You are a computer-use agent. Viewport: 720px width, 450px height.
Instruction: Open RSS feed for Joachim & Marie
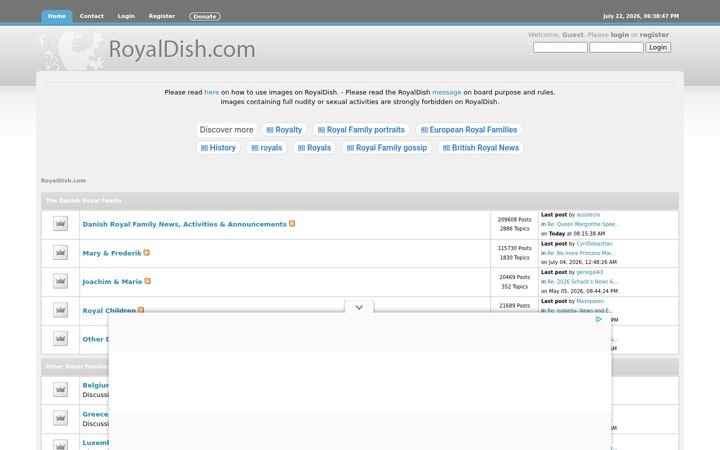(147, 281)
